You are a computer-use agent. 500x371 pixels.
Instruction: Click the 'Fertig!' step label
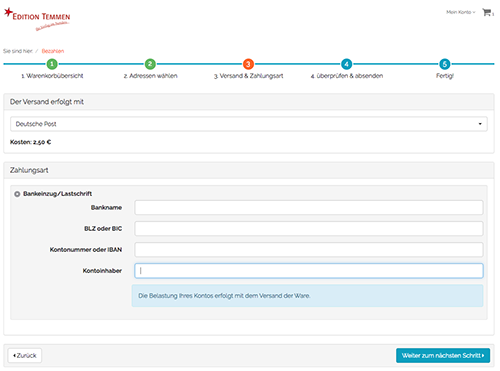445,76
